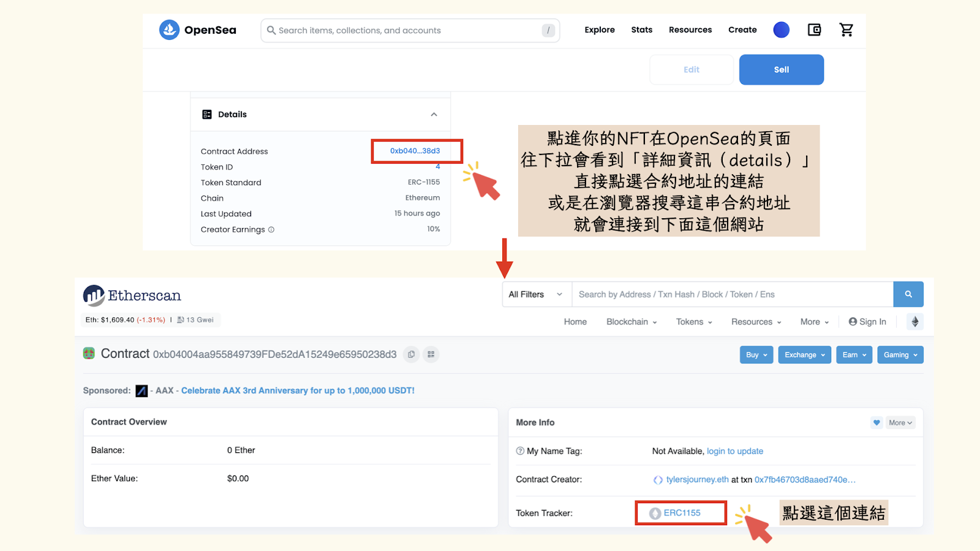Open the Buy dropdown button
This screenshot has height=551, width=980.
756,355
